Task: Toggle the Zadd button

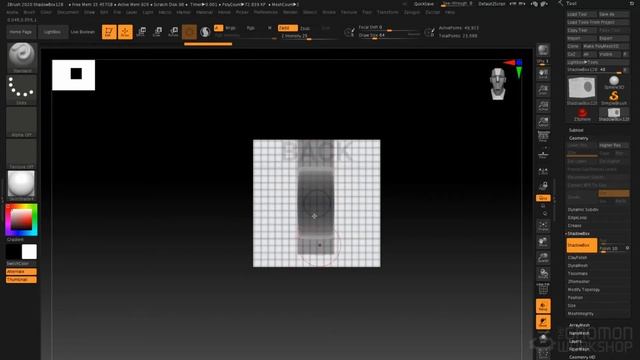Action: pos(287,28)
